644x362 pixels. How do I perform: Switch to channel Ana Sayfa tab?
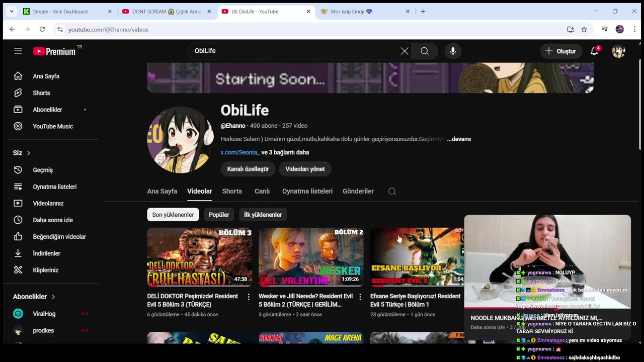[x=162, y=191]
